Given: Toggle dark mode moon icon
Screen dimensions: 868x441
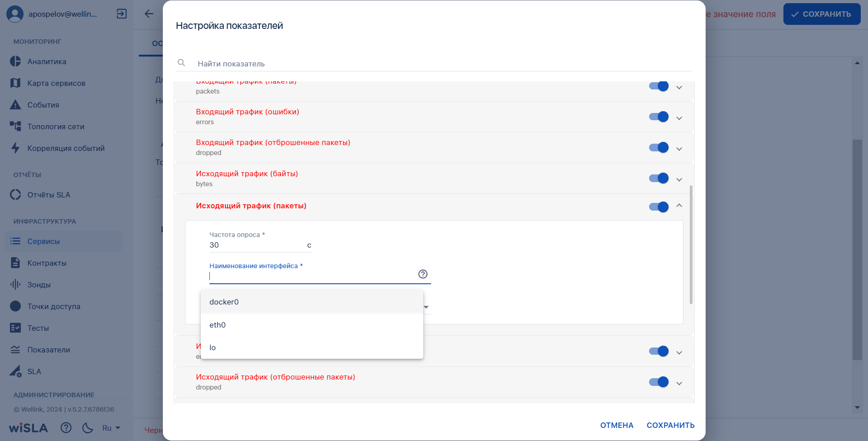Looking at the screenshot, I should (x=88, y=427).
